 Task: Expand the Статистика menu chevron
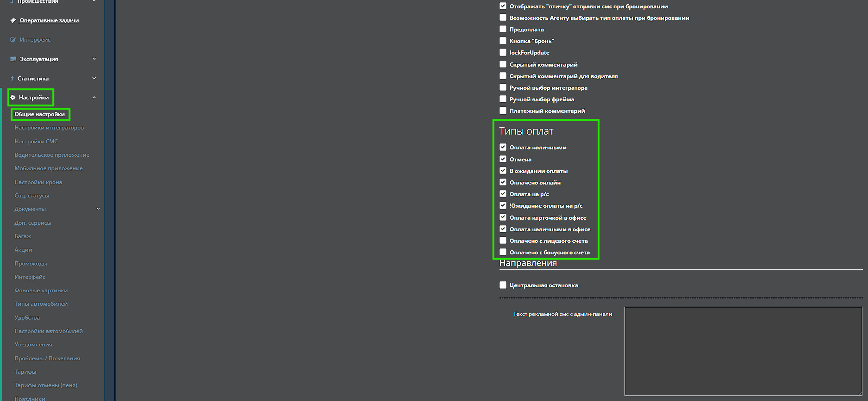point(94,78)
